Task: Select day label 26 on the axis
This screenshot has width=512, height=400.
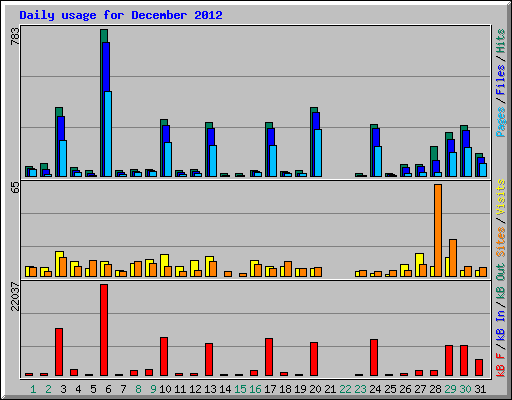Action: (x=405, y=389)
